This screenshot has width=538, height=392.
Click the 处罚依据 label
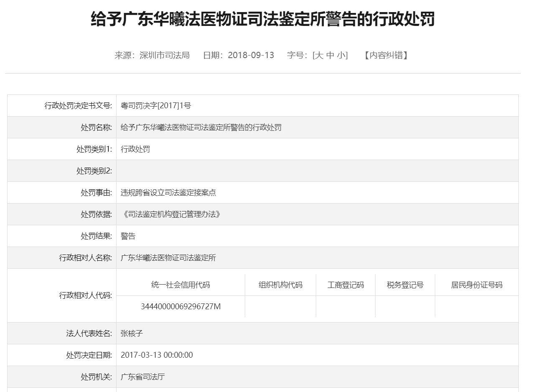coord(96,214)
